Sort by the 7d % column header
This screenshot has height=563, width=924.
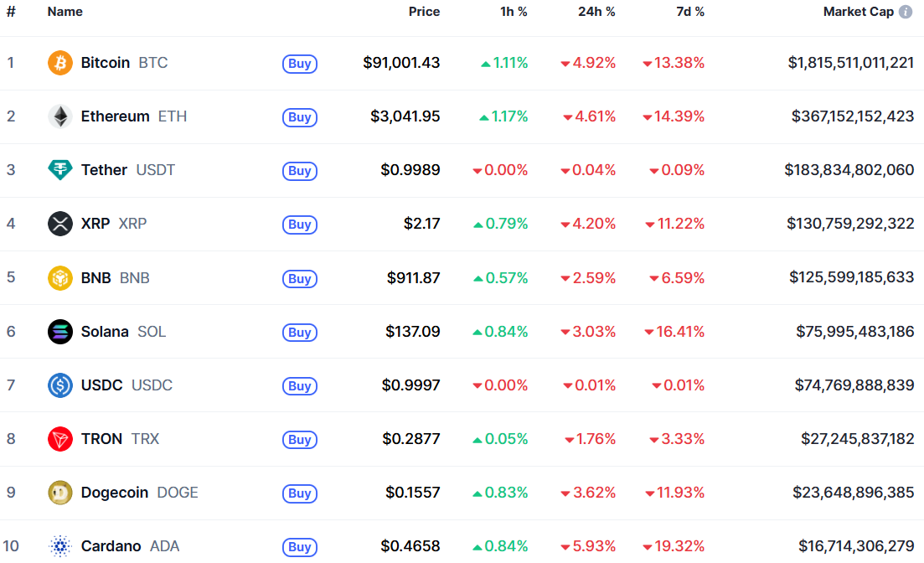coord(690,12)
